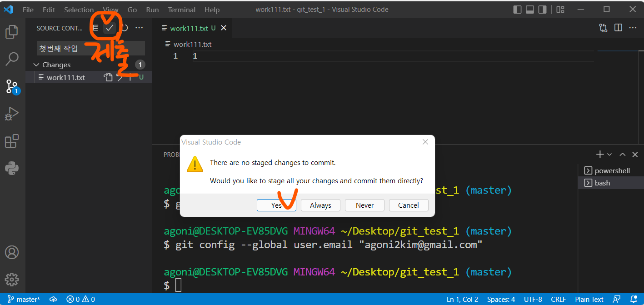Click Never in the commit dialog
The width and height of the screenshot is (644, 305).
pos(364,205)
